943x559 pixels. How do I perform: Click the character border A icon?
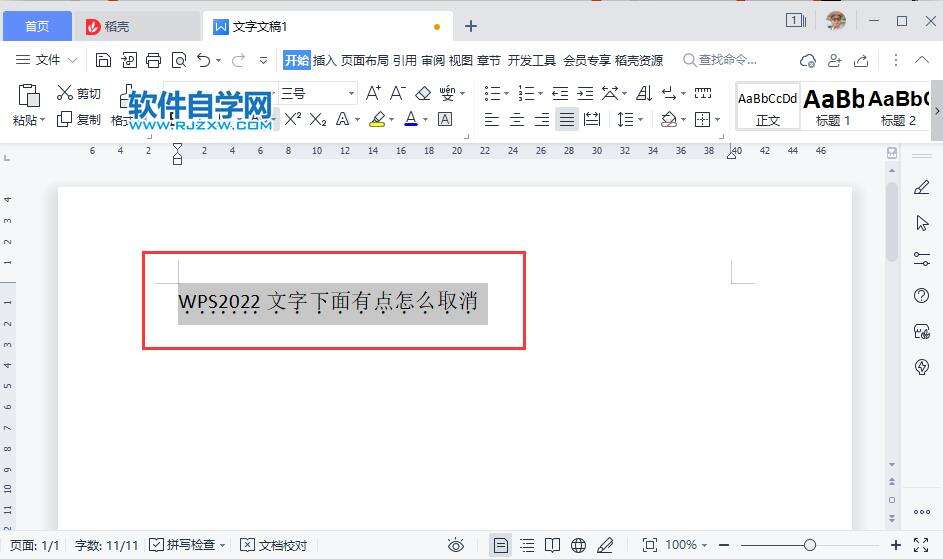(444, 119)
